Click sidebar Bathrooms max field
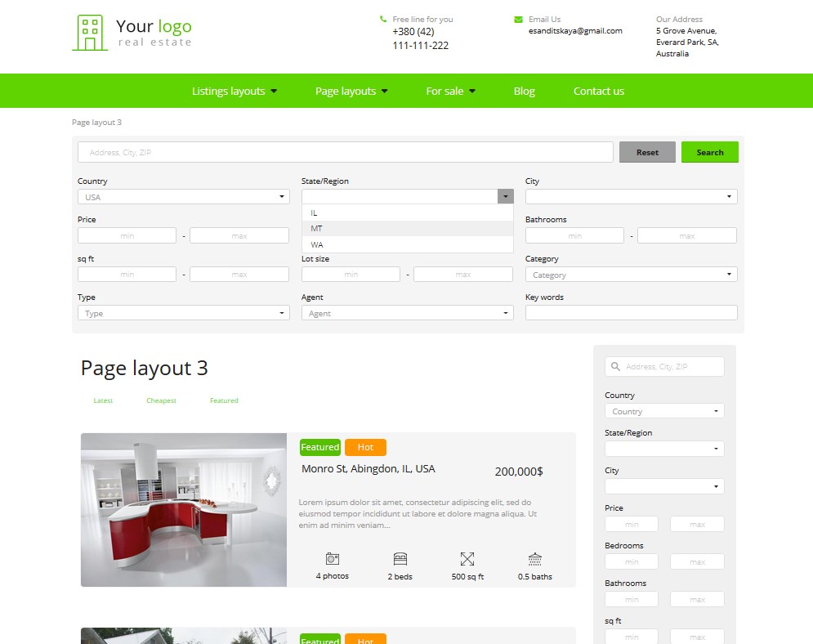This screenshot has width=813, height=644. pyautogui.click(x=697, y=599)
